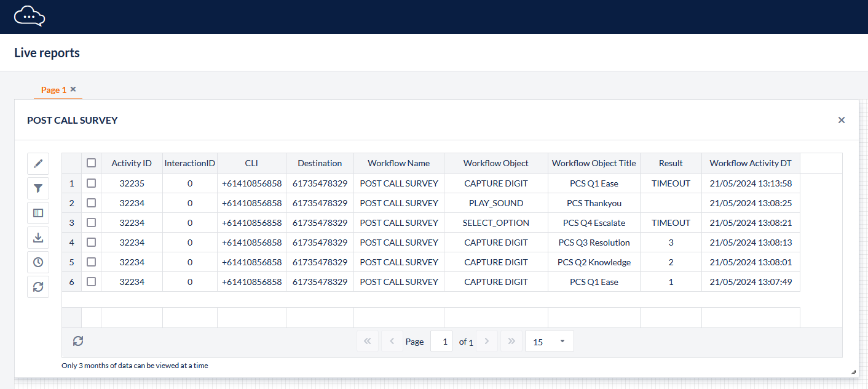Screen dimensions: 868x389
Task: Check the checkbox for row 1
Action: (91, 183)
